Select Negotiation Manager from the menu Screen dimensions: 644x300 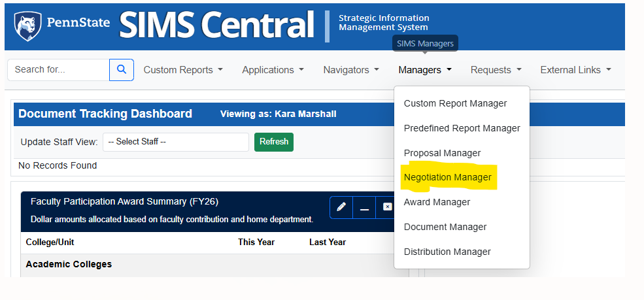tap(447, 178)
